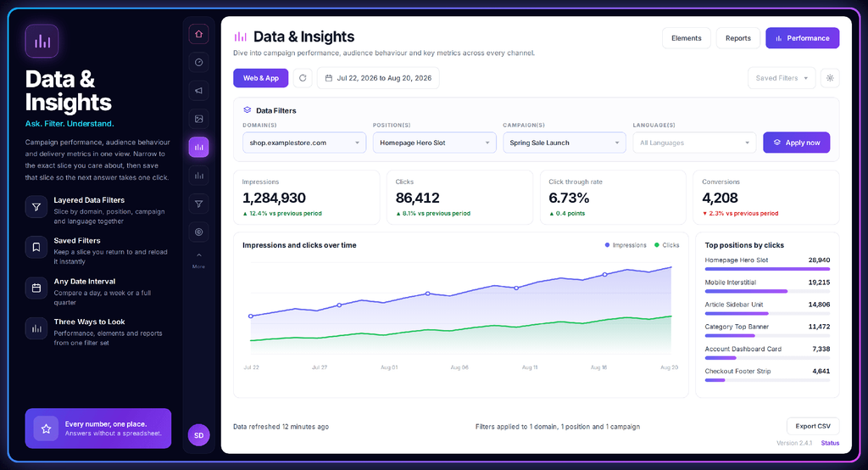Open the settings gear beside Saved Filters
868x470 pixels.
(830, 78)
